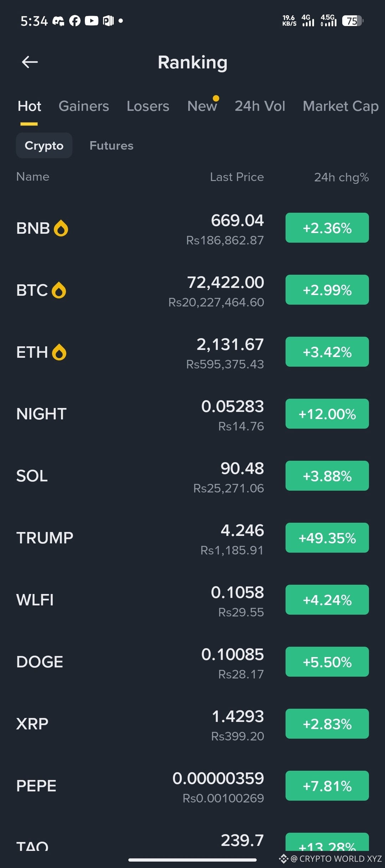This screenshot has width=385, height=868.
Task: Tap NIGHT +12.00% change button
Action: [327, 414]
